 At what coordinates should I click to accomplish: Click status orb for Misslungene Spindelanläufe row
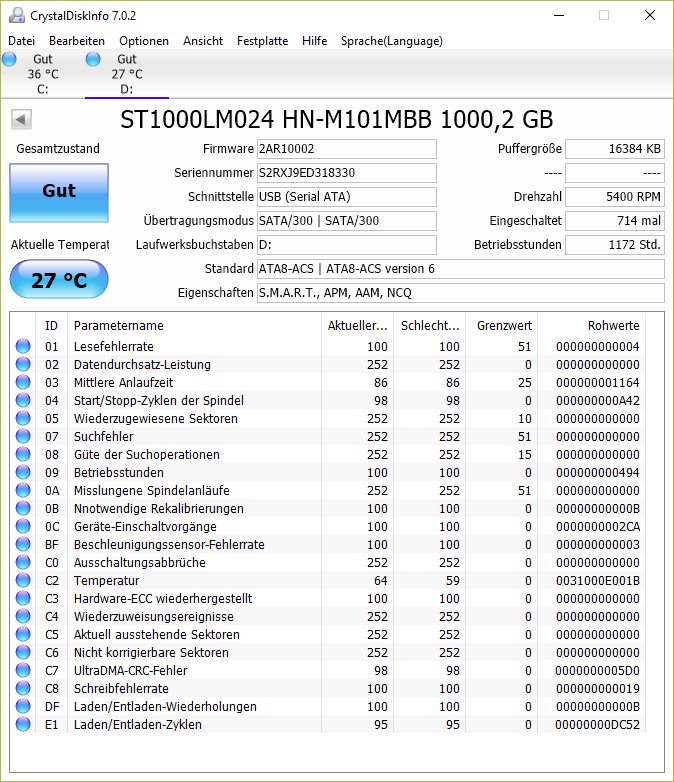coord(23,490)
